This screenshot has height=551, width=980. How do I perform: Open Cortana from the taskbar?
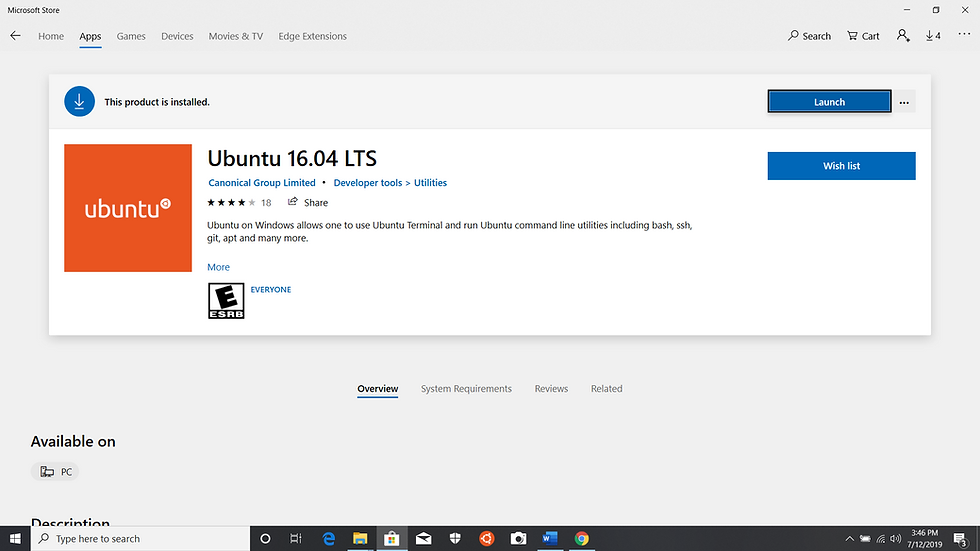(x=265, y=539)
